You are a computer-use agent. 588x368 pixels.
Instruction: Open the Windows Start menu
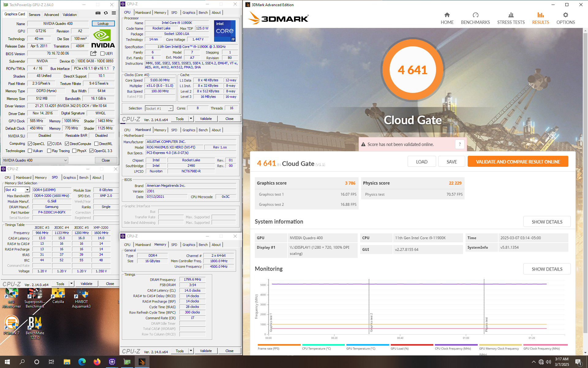[x=7, y=362]
